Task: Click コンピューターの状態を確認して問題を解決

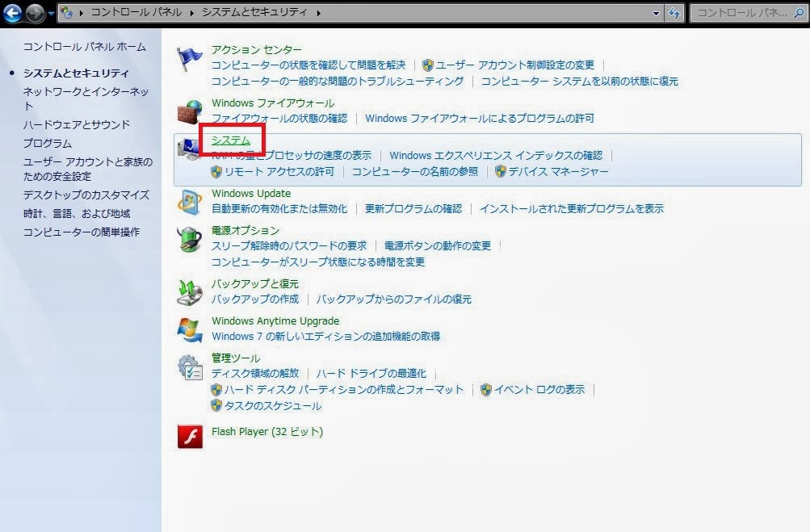Action: pyautogui.click(x=308, y=65)
